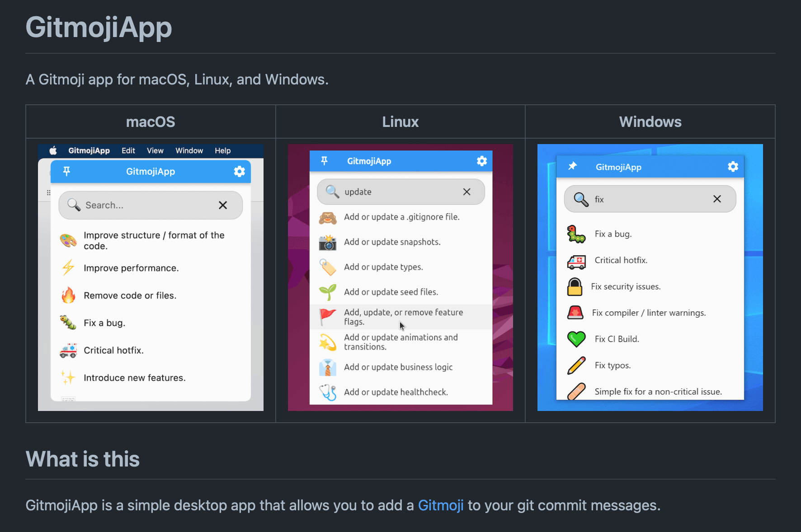
Task: Select the dizzy star animations emoji
Action: point(328,342)
